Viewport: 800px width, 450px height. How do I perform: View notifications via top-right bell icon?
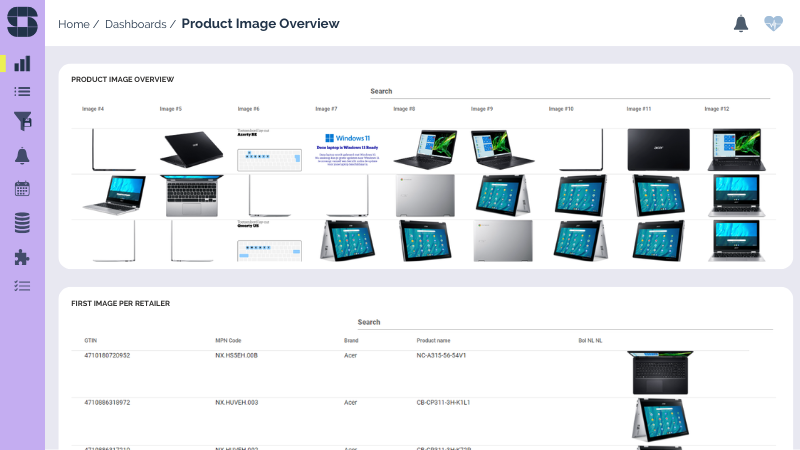[741, 23]
